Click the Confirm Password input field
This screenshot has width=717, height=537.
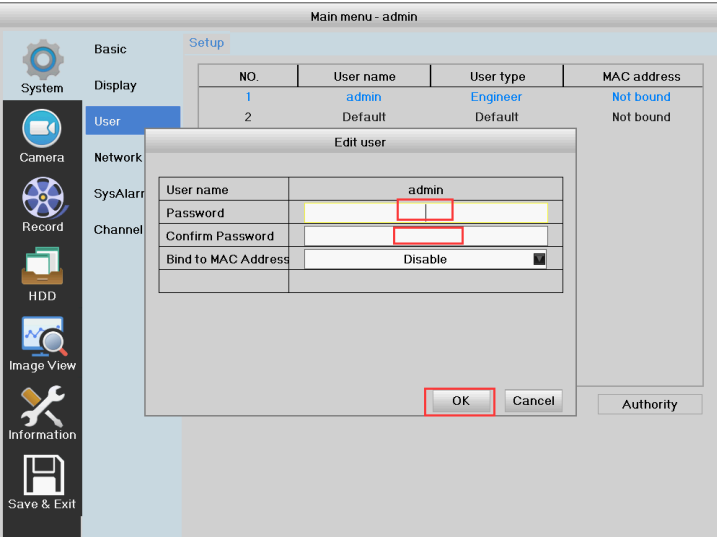click(426, 236)
